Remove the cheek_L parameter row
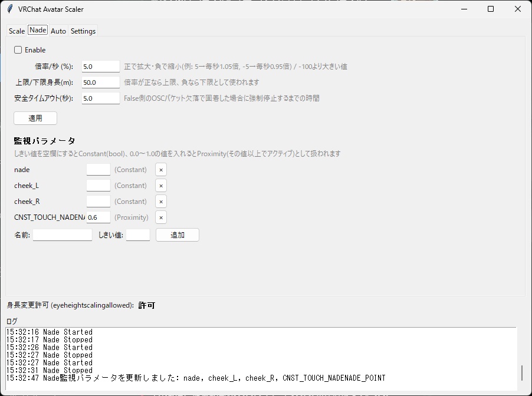The image size is (532, 396). (161, 186)
